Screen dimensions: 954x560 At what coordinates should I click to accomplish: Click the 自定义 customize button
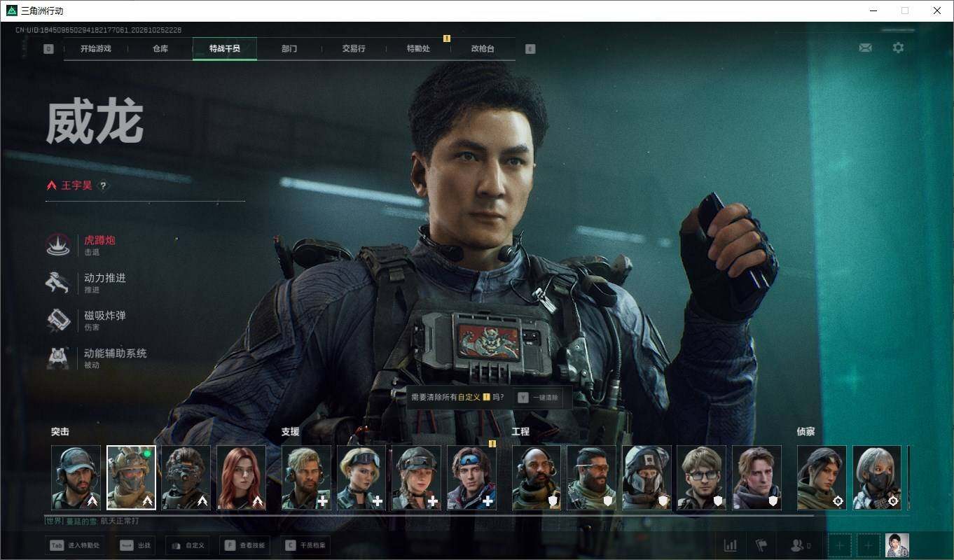[188, 545]
